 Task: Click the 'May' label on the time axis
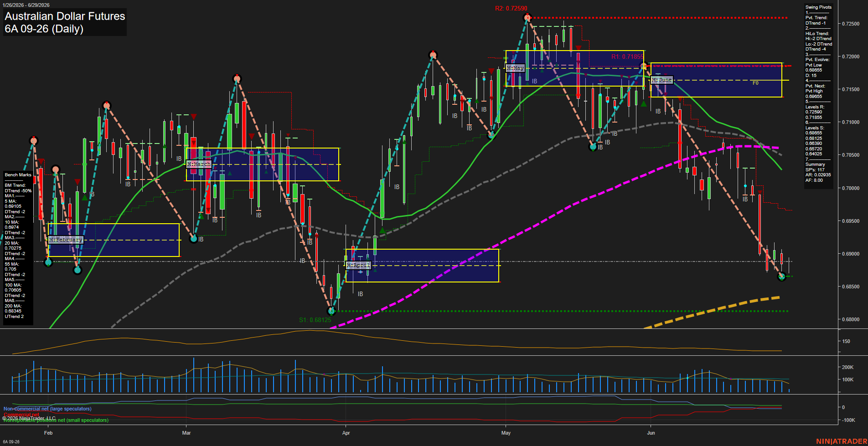(x=506, y=433)
